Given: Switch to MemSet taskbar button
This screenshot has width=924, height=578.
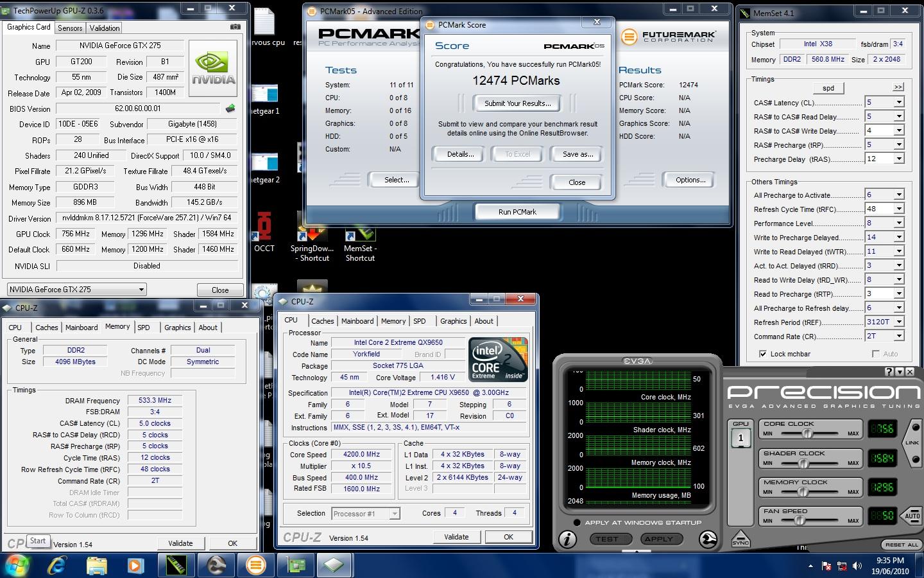Looking at the screenshot, I should point(176,565).
